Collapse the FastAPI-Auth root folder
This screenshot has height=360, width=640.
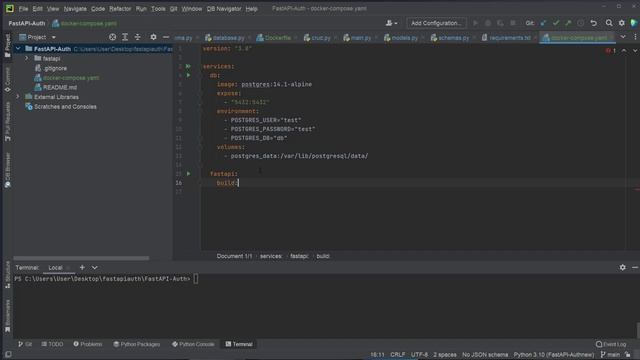coord(18,49)
